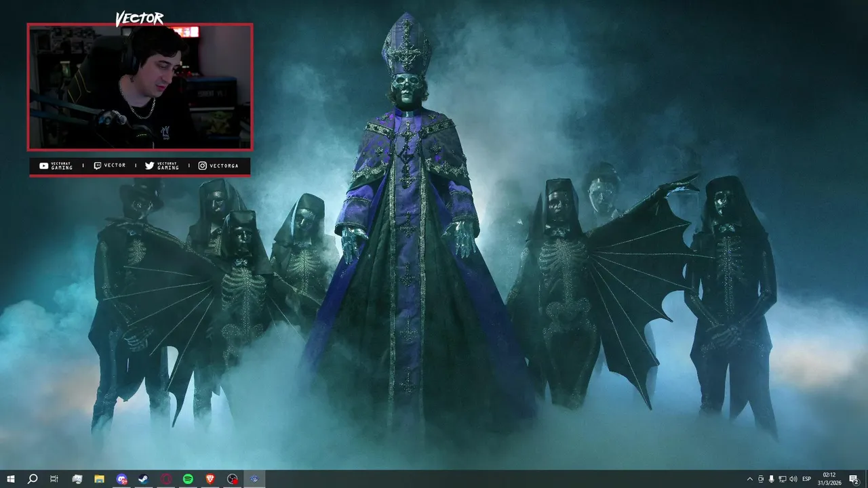Switch the ESP input language indicator
The image size is (868, 488).
click(x=807, y=479)
